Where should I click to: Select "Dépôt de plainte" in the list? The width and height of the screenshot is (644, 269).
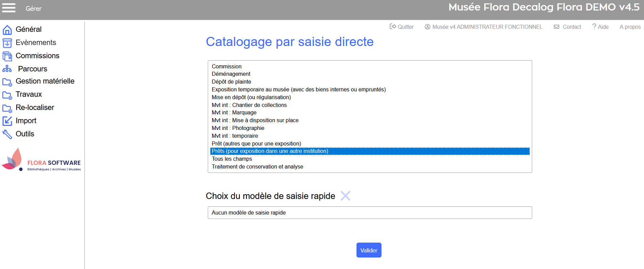(x=231, y=82)
